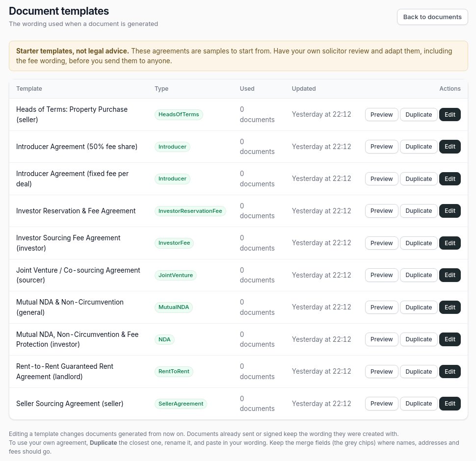The image size is (476, 461).
Task: Click the Template column header
Action: click(29, 89)
